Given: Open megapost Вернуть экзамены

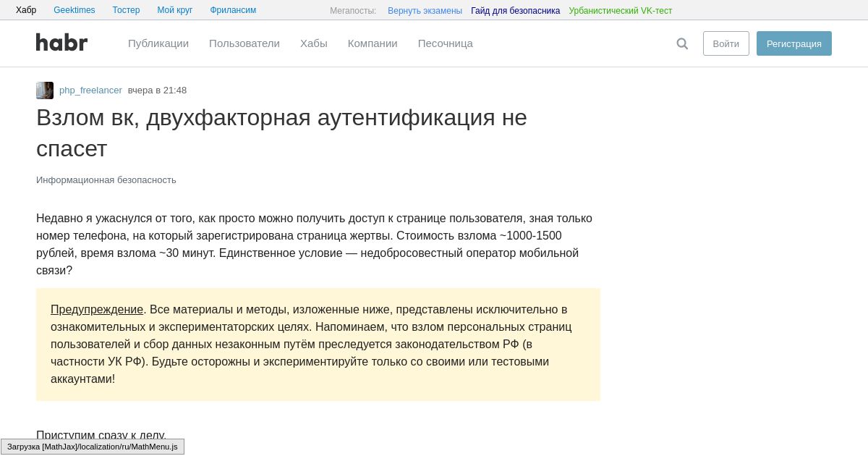Looking at the screenshot, I should tap(425, 11).
